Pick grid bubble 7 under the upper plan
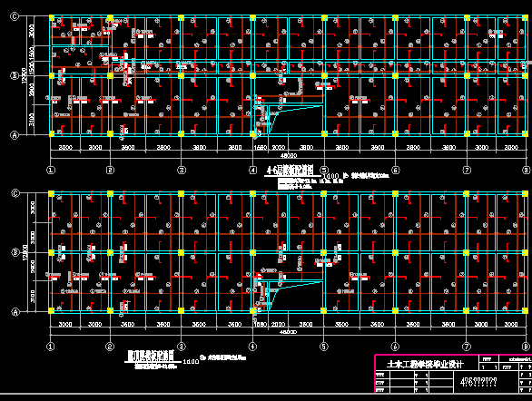This screenshot has height=401, width=532. point(468,171)
